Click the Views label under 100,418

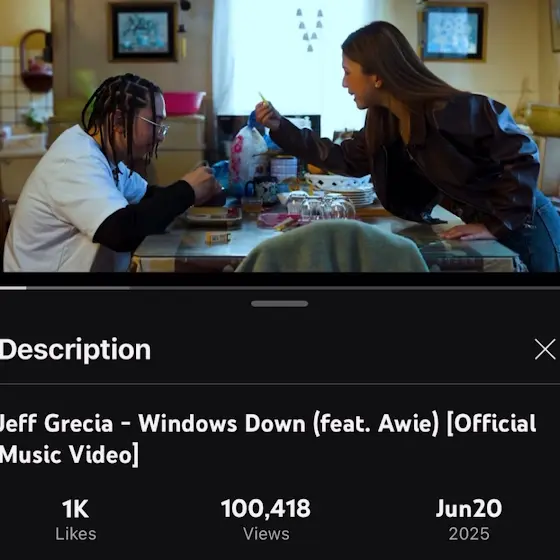coord(266,534)
